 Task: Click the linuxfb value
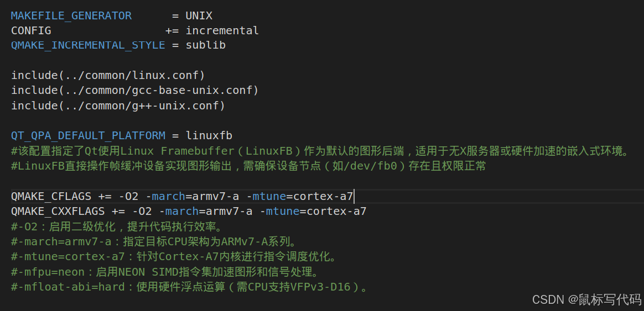(209, 135)
